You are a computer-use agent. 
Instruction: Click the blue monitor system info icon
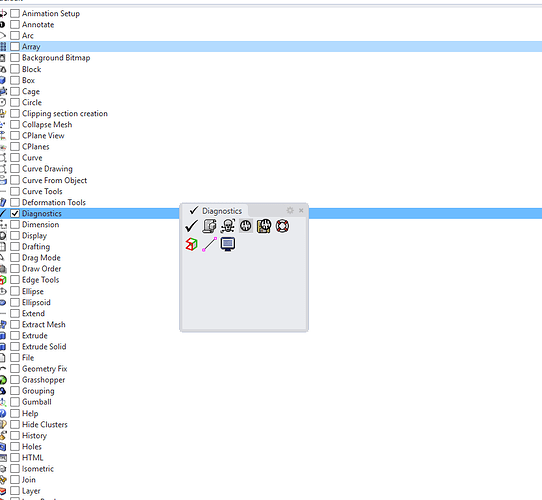[x=228, y=244]
